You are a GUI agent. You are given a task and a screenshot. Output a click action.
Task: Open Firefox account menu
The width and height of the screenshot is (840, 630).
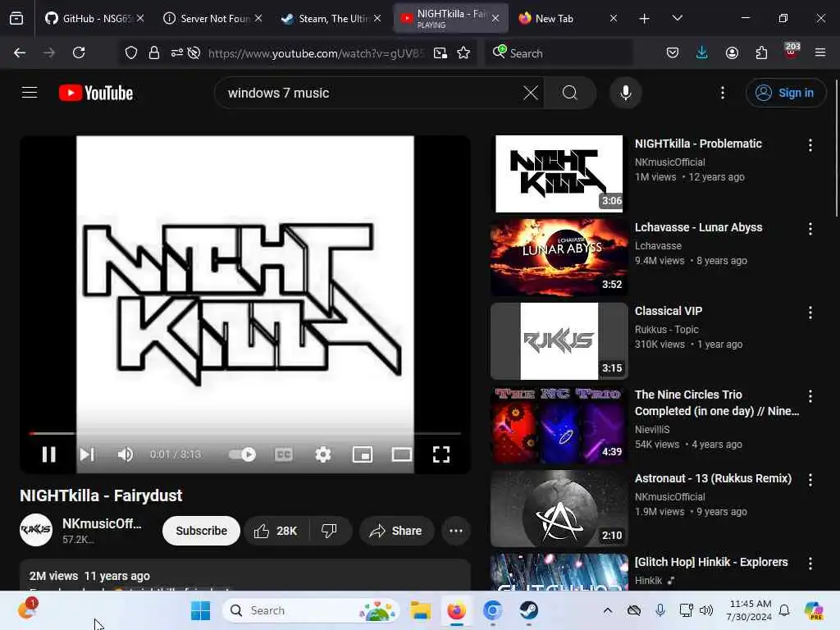tap(732, 52)
